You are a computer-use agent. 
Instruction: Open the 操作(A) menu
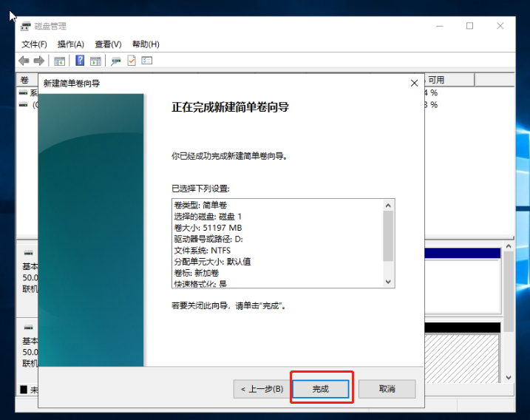click(x=71, y=44)
